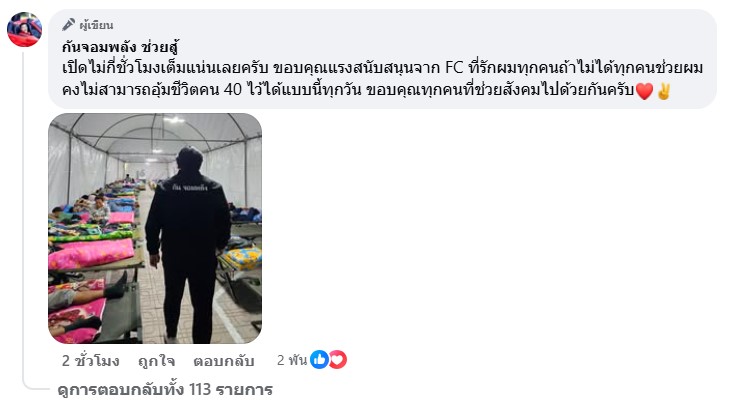Click the pink blanket in the photo
Image resolution: width=752 pixels, height=402 pixels.
(x=91, y=253)
